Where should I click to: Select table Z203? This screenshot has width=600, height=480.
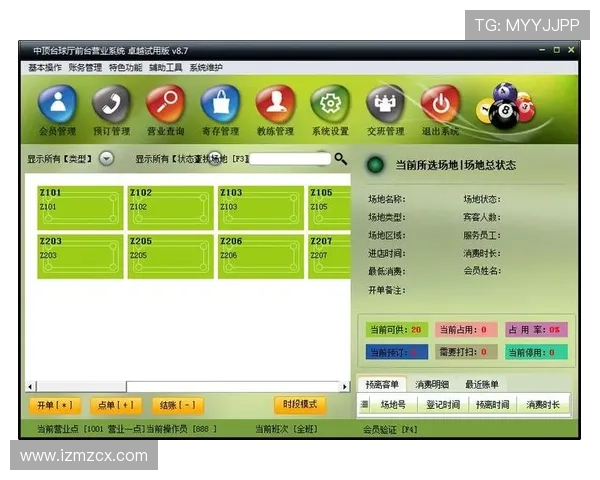80,256
